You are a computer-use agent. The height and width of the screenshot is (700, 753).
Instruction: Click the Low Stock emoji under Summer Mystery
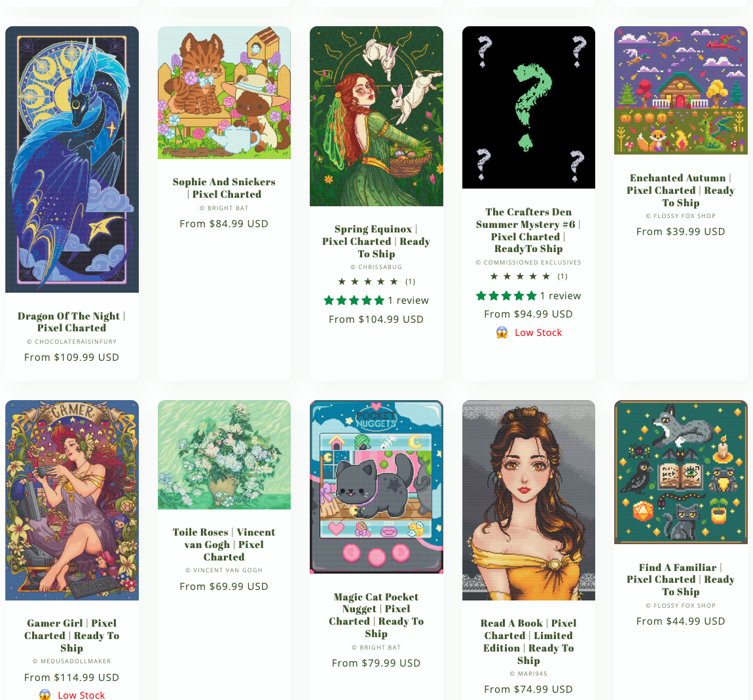point(502,333)
